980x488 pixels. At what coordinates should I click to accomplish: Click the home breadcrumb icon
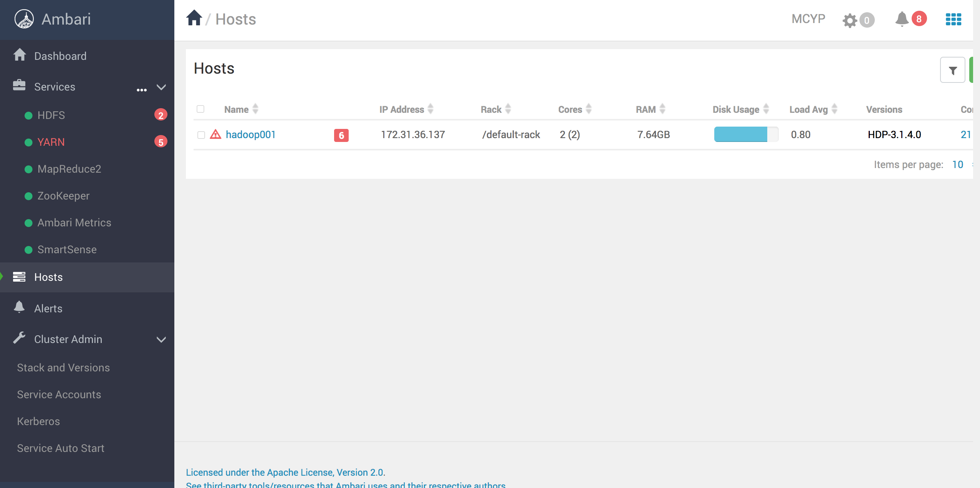[x=194, y=18]
